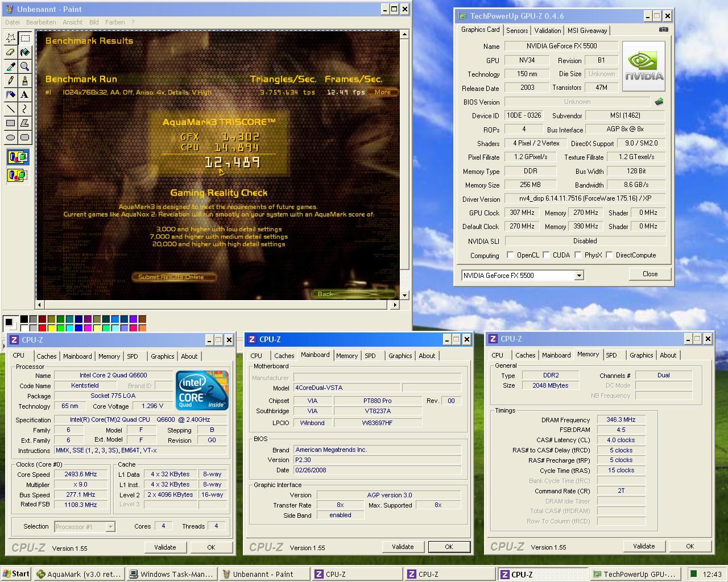Activate the Magnifier tool in Paint
This screenshot has width=728, height=582.
tap(25, 66)
